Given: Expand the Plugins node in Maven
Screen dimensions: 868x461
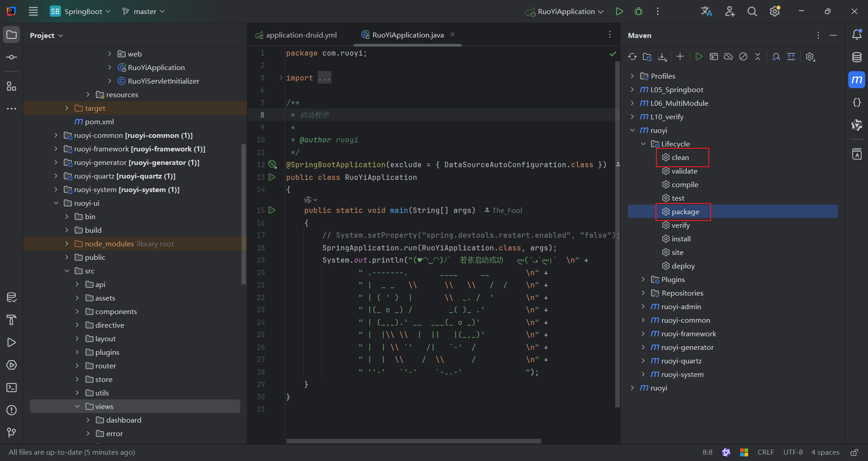Looking at the screenshot, I should click(x=643, y=279).
